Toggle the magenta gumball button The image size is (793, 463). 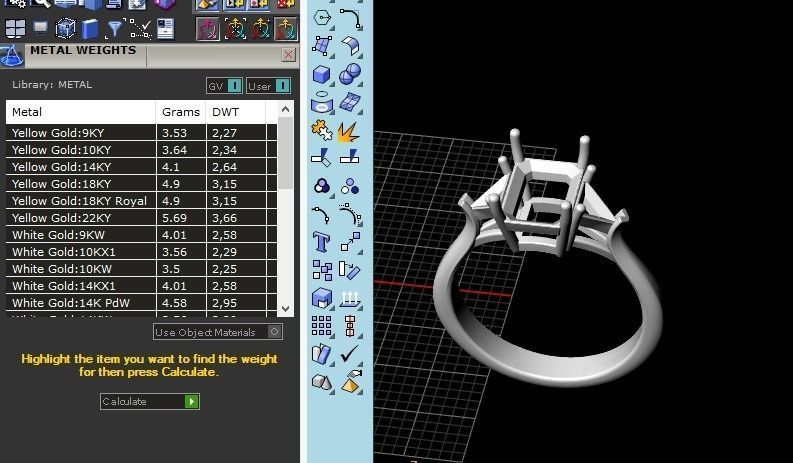pos(208,28)
